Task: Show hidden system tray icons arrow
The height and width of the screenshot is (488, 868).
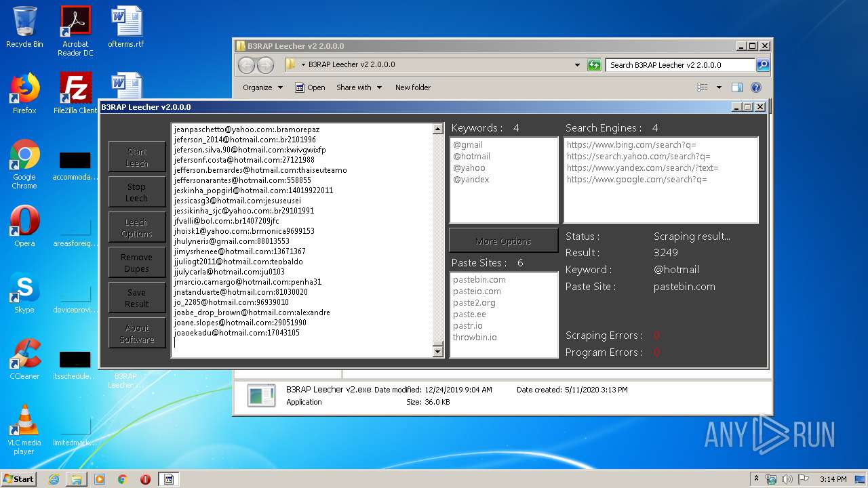Action: point(757,479)
